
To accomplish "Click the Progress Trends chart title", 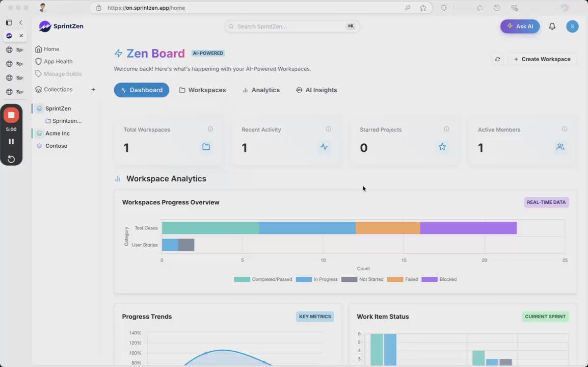I will (147, 317).
